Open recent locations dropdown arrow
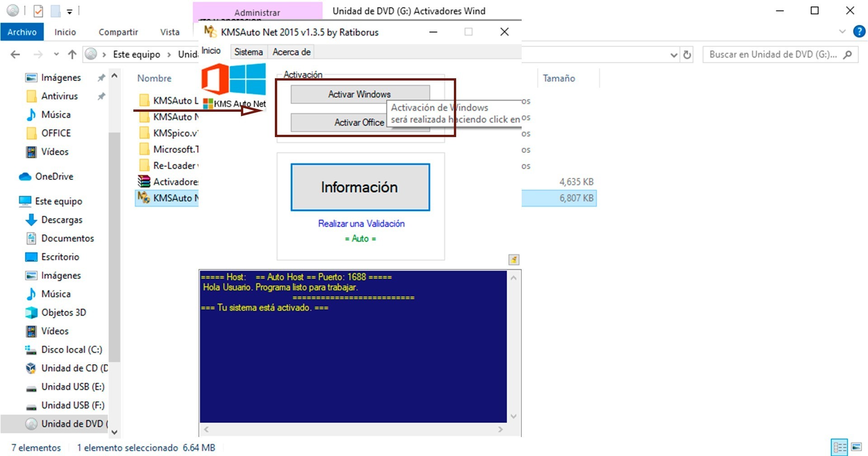The image size is (868, 456). 56,55
